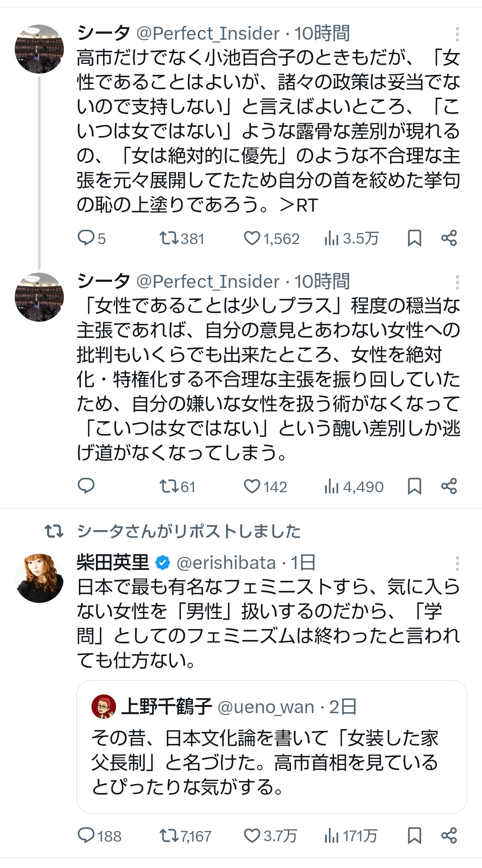
Task: Open the @erishibata profile handle
Action: [x=226, y=563]
